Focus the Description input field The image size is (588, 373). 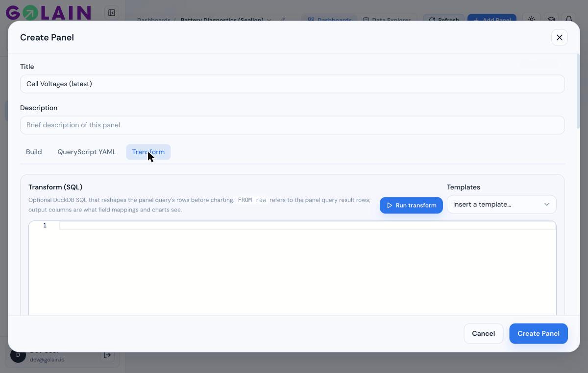click(292, 125)
